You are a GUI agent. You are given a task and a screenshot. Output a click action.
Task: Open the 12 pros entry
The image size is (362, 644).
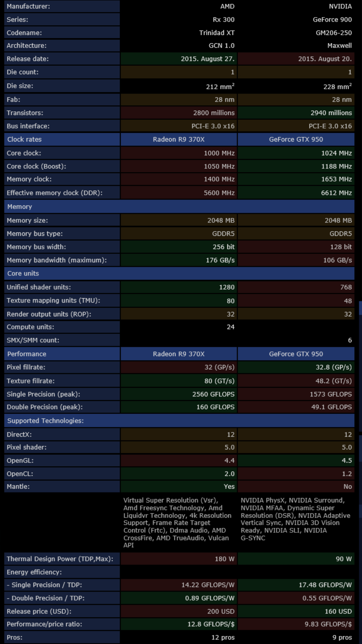click(x=223, y=638)
